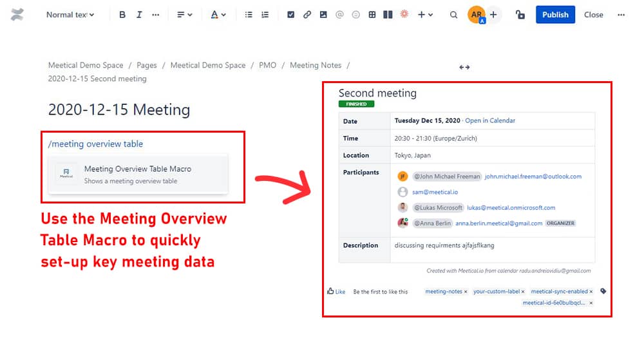Click sam@meetical.io email link
Screen dimensions: 644x349
(435, 192)
